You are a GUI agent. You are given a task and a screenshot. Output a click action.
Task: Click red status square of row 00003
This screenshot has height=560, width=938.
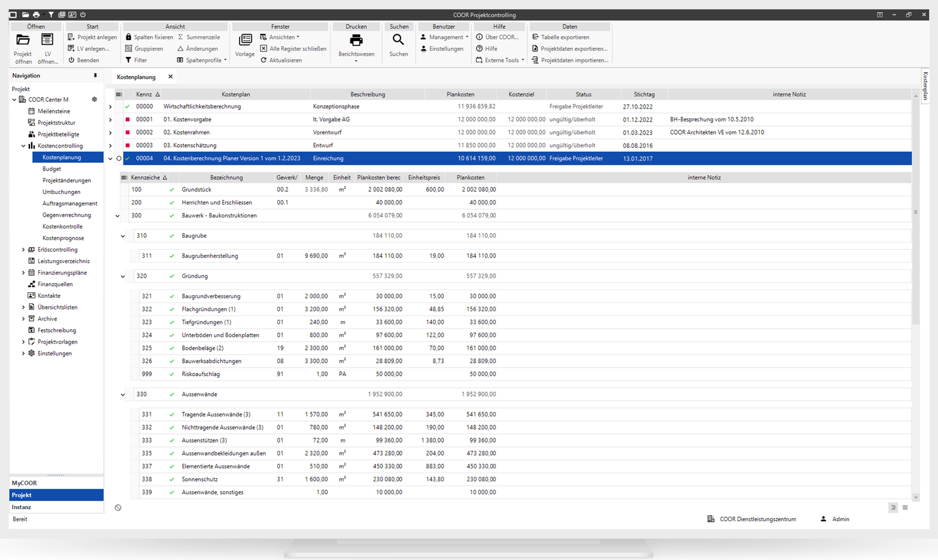coord(127,145)
